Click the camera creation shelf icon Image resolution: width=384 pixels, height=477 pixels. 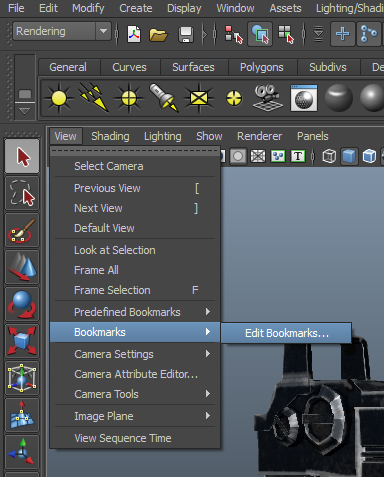tap(268, 98)
